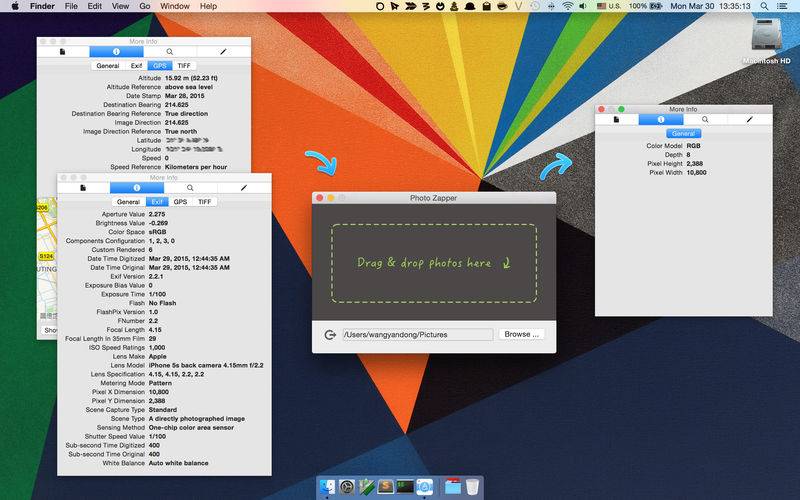800x500 pixels.
Task: Select the info icon in the GPS More Info window
Action: pyautogui.click(x=116, y=52)
